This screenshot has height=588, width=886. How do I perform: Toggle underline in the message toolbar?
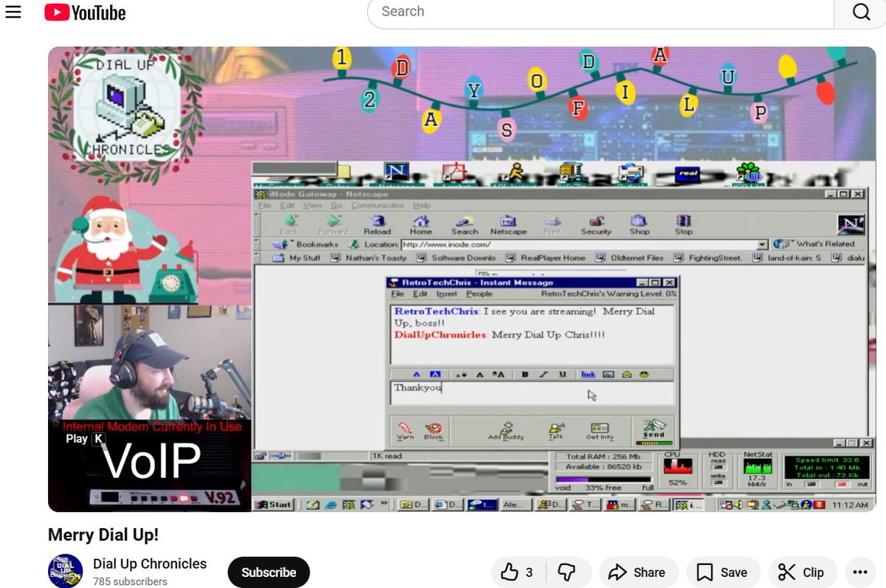pyautogui.click(x=562, y=375)
